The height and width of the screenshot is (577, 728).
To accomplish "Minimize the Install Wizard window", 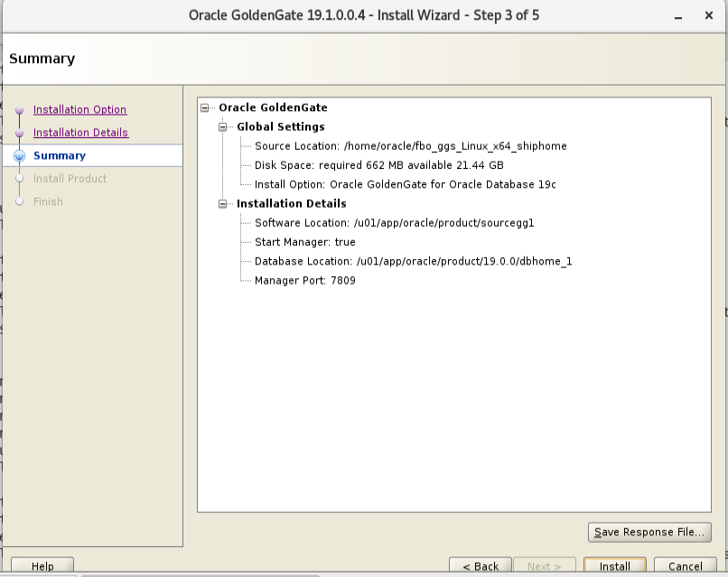I will 678,16.
